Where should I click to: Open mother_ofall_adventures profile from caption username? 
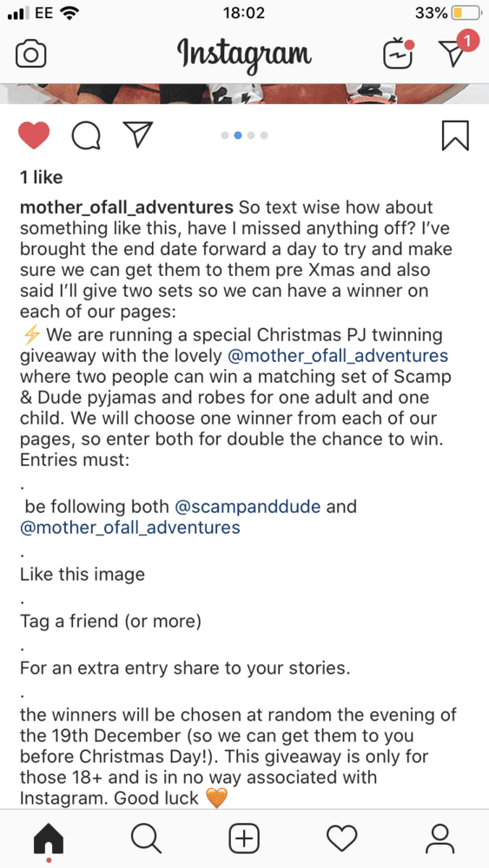(126, 208)
